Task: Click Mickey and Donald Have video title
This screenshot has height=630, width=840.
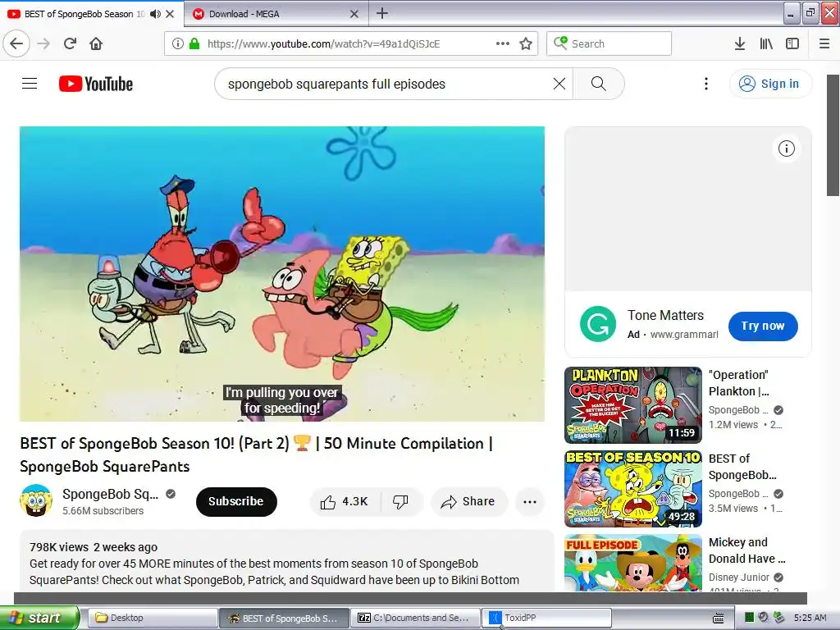Action: (746, 550)
